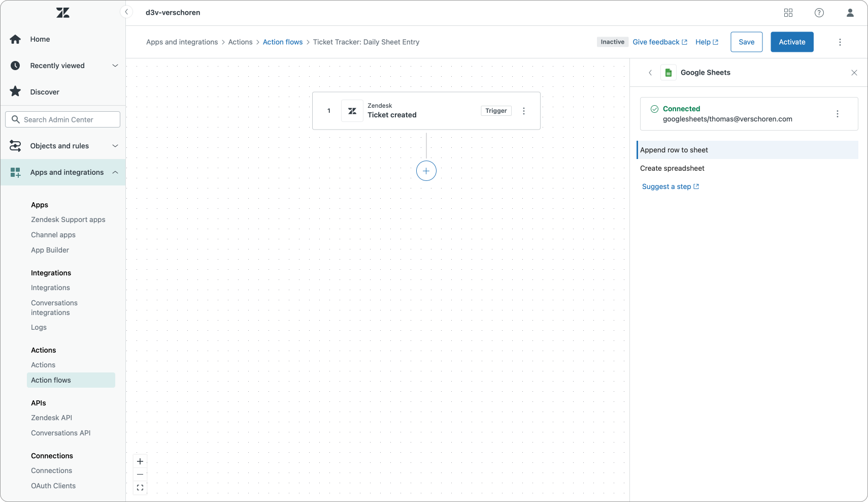Click the Ticket Tracker: Daily Sheet Entry title
868x502 pixels.
[366, 42]
